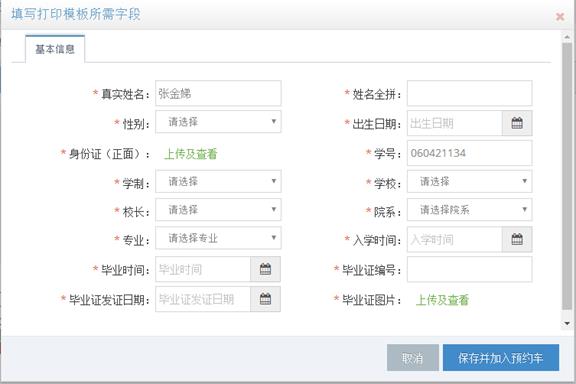Image resolution: width=576 pixels, height=384 pixels.
Task: Click the scrollbar up arrow
Action: 567,37
